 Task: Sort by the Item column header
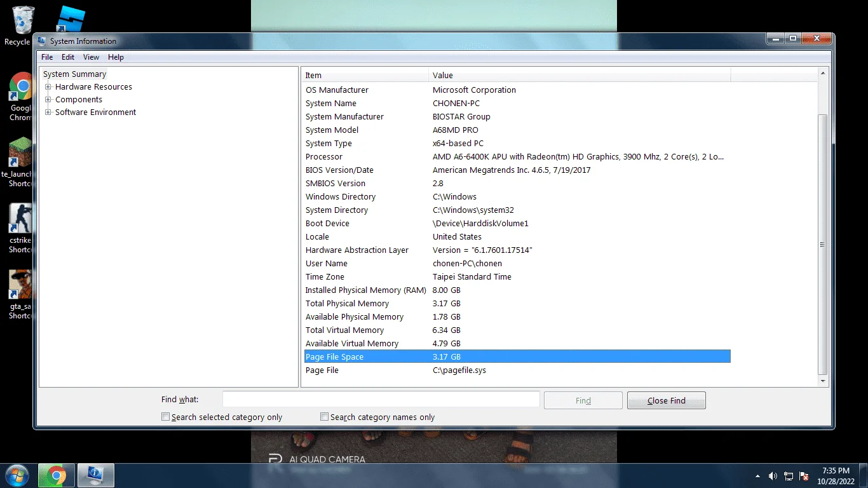click(x=365, y=75)
